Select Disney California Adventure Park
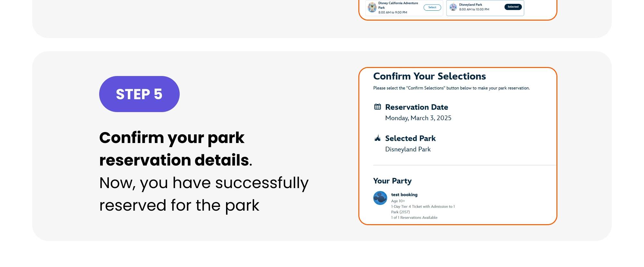 click(x=432, y=7)
